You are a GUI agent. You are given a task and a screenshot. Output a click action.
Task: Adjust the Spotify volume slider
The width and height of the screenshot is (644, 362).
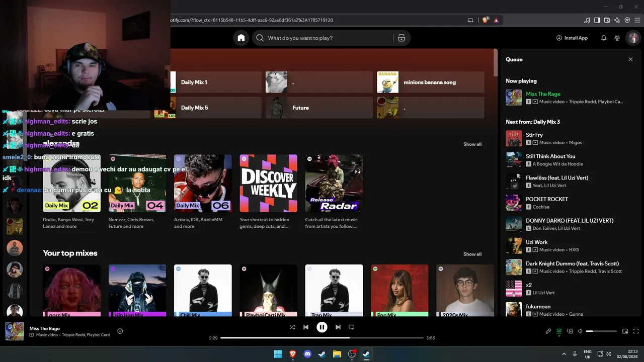[x=601, y=331]
